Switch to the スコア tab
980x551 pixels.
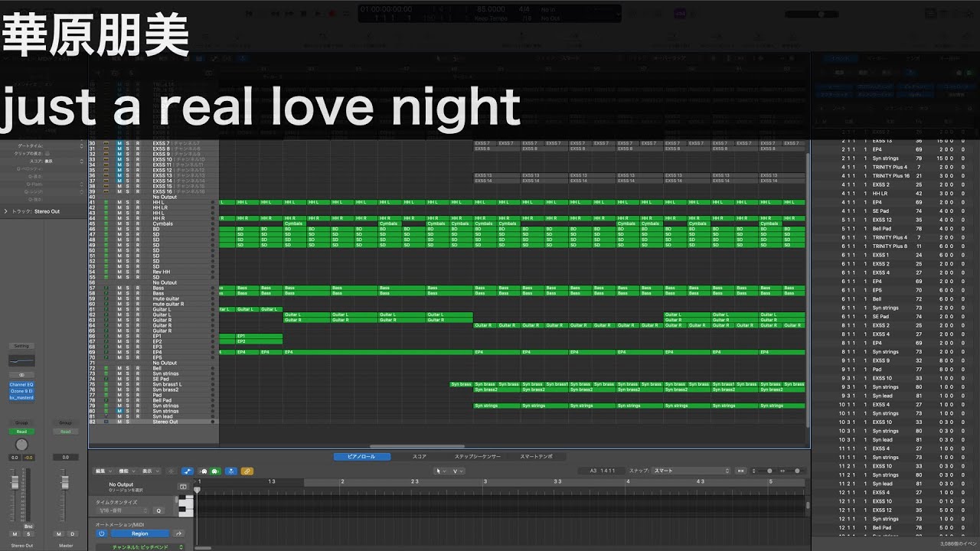point(420,456)
